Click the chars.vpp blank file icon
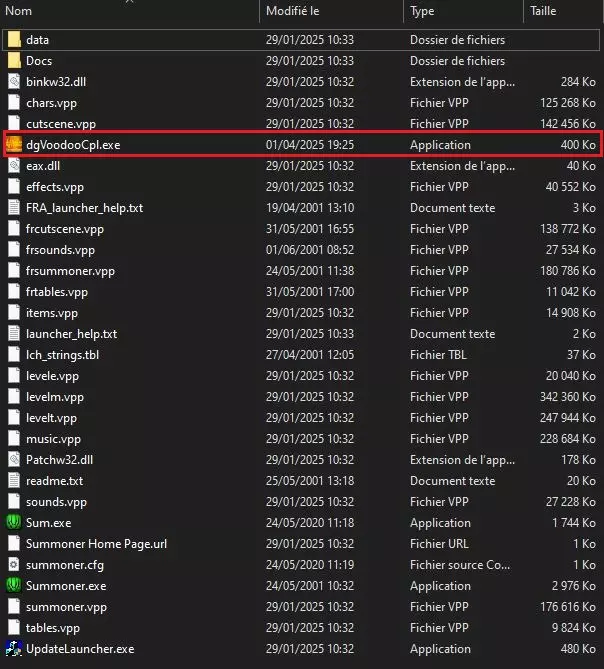The width and height of the screenshot is (604, 669). point(14,102)
